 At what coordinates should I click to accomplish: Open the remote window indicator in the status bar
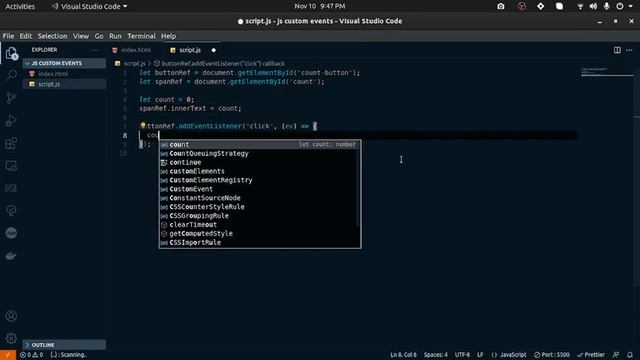8,355
